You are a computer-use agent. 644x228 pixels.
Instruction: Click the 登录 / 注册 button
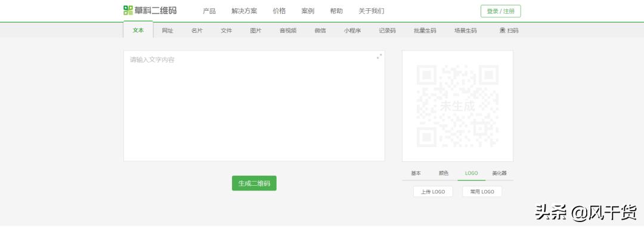click(501, 11)
